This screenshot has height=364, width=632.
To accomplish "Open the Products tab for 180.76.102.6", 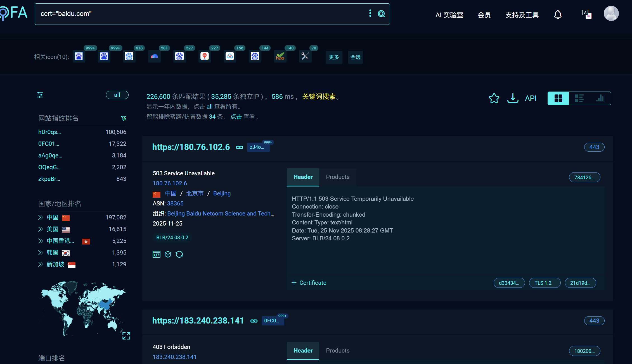I will [x=337, y=177].
